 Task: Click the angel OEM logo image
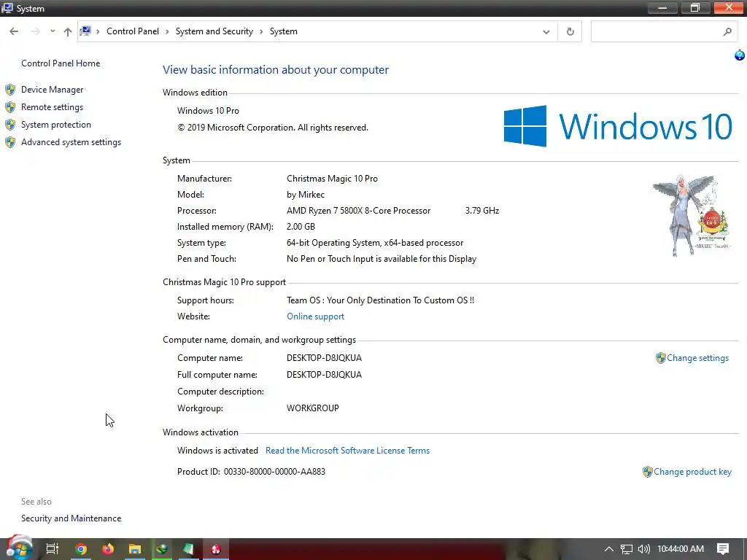pos(692,216)
